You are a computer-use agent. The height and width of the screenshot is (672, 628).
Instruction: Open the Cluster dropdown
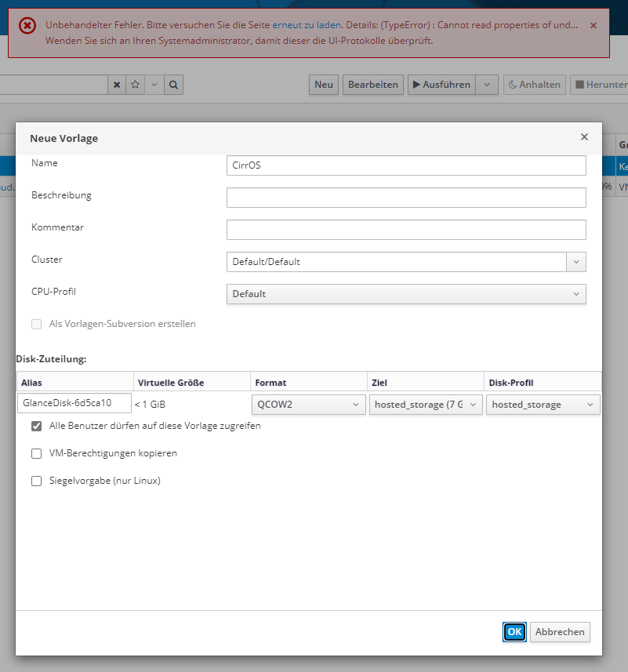pos(576,262)
